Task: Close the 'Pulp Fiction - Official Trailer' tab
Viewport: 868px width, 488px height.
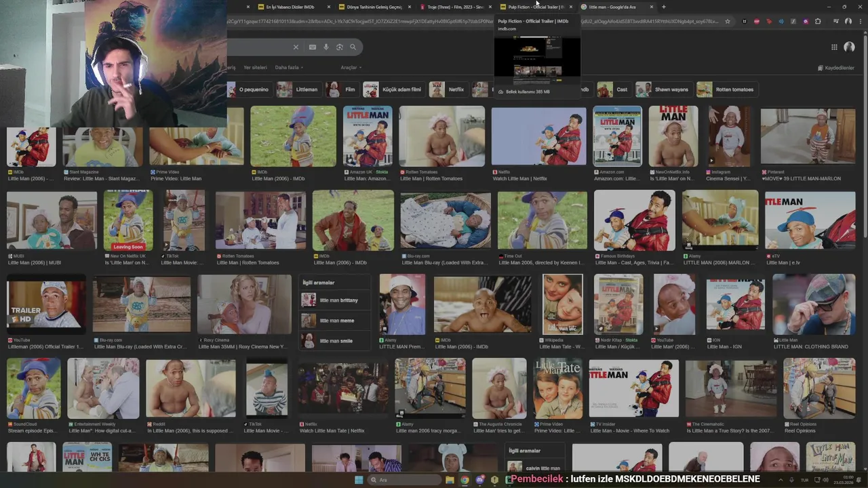Action: pos(570,7)
